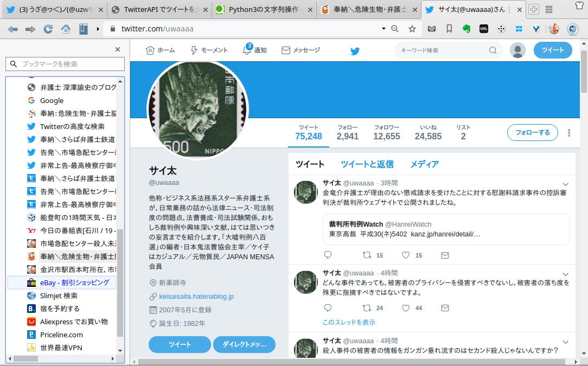
Task: Like the second tweet with heart icon
Action: pos(406,308)
